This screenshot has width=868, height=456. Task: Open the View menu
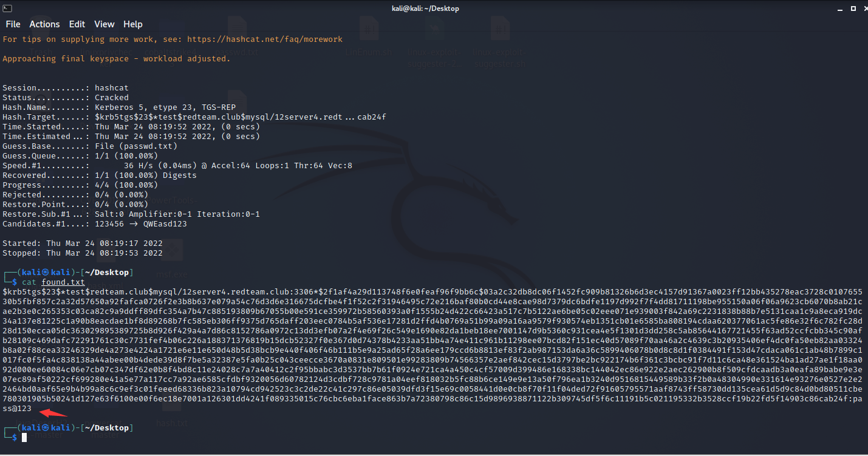tap(104, 24)
